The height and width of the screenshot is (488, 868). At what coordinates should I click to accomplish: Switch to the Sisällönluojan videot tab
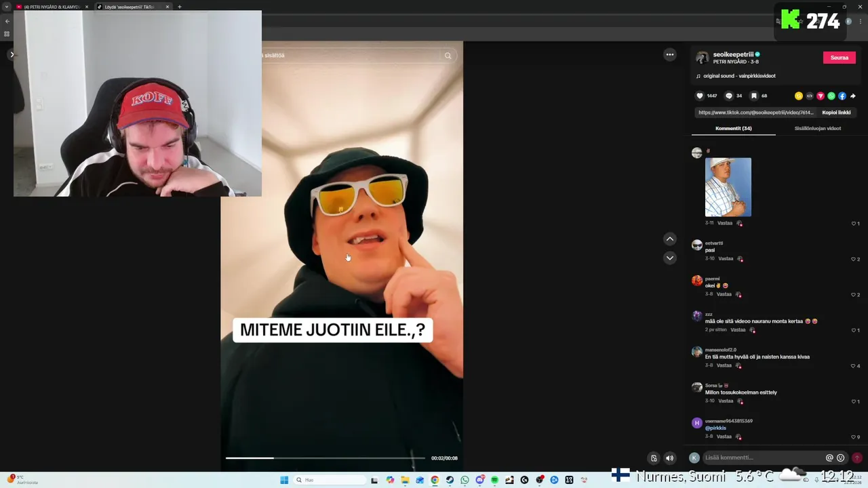(x=818, y=128)
